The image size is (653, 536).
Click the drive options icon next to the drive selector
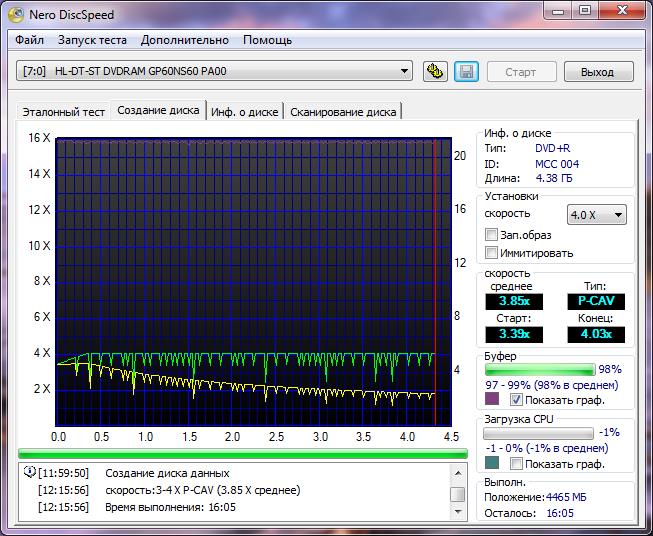pyautogui.click(x=435, y=71)
